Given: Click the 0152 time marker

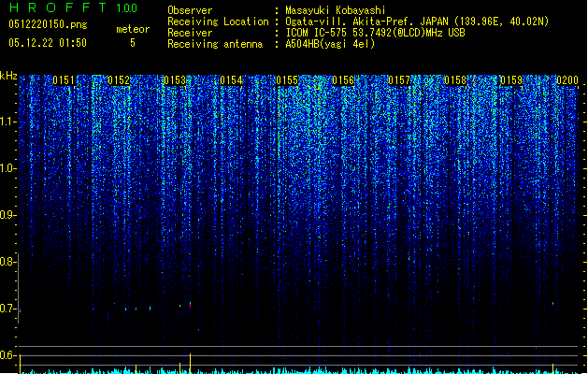Looking at the screenshot, I should pos(119,80).
